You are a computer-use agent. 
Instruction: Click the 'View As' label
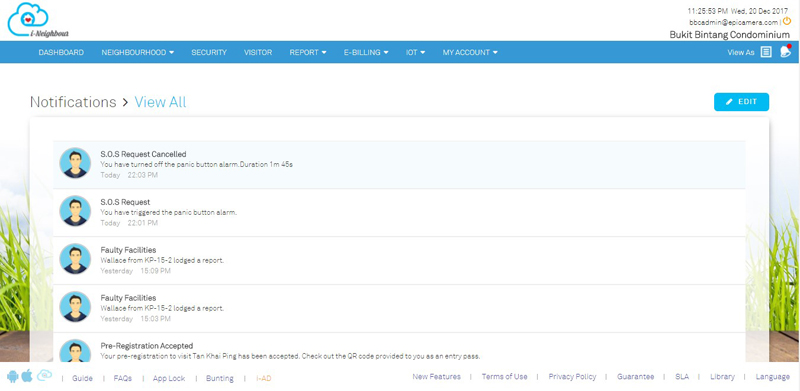click(x=741, y=53)
